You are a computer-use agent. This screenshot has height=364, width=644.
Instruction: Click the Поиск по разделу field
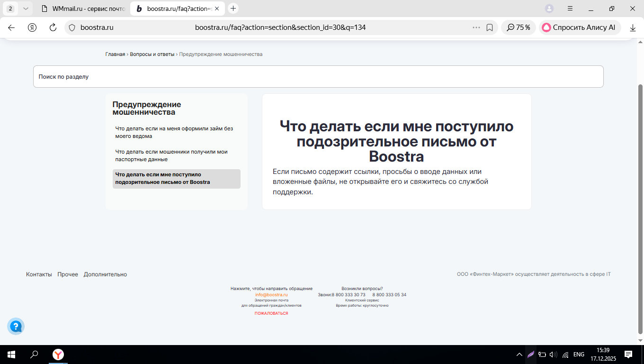pos(318,76)
